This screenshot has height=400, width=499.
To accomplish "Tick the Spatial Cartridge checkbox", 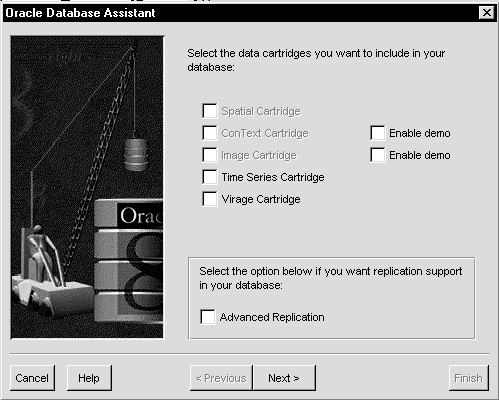I will tap(210, 111).
